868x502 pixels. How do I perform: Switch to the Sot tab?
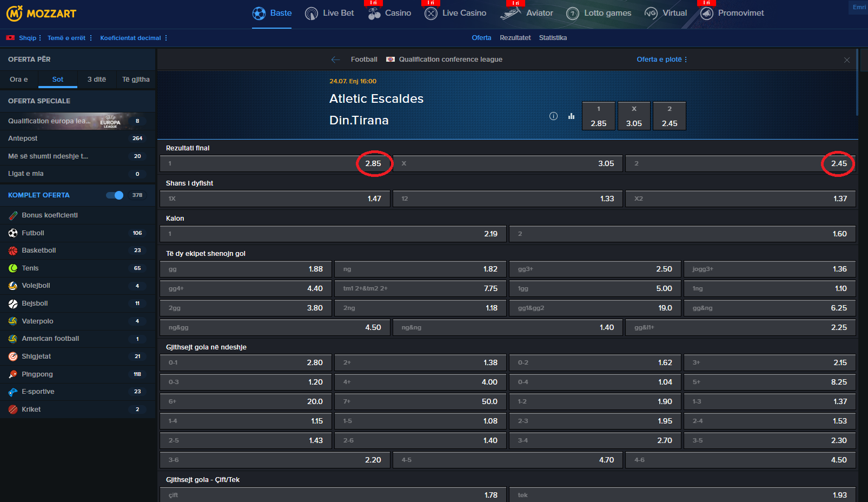58,80
